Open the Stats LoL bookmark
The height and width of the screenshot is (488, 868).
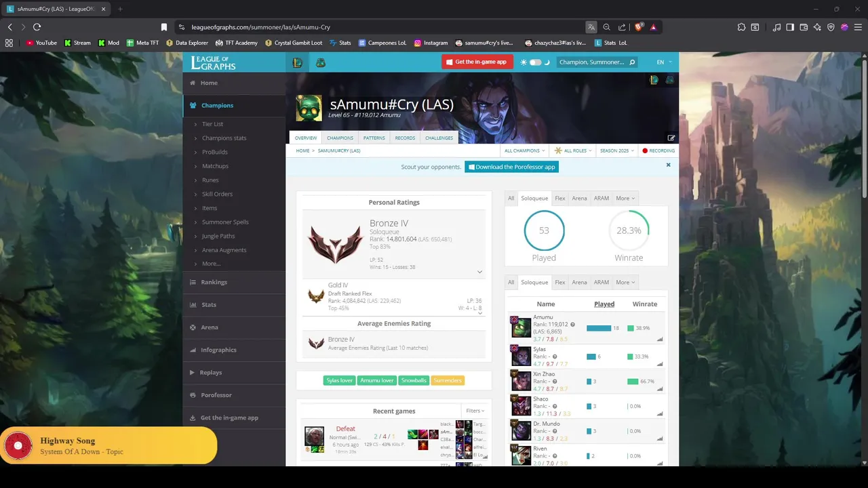[x=610, y=43]
